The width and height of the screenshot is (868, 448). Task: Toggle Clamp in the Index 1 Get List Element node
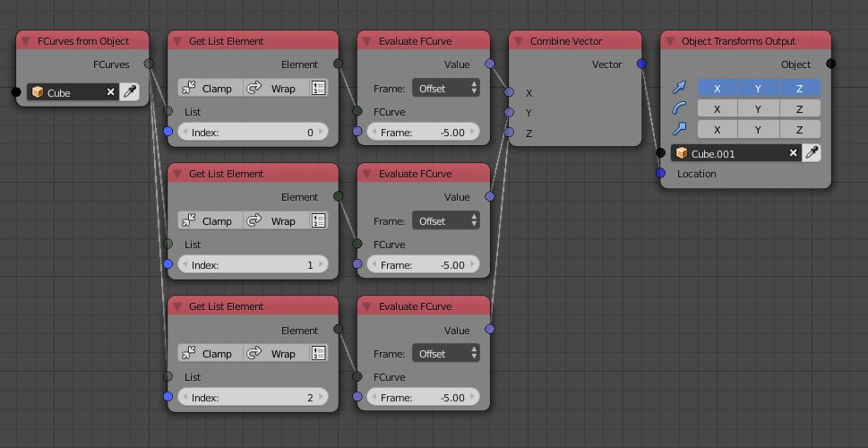point(211,220)
